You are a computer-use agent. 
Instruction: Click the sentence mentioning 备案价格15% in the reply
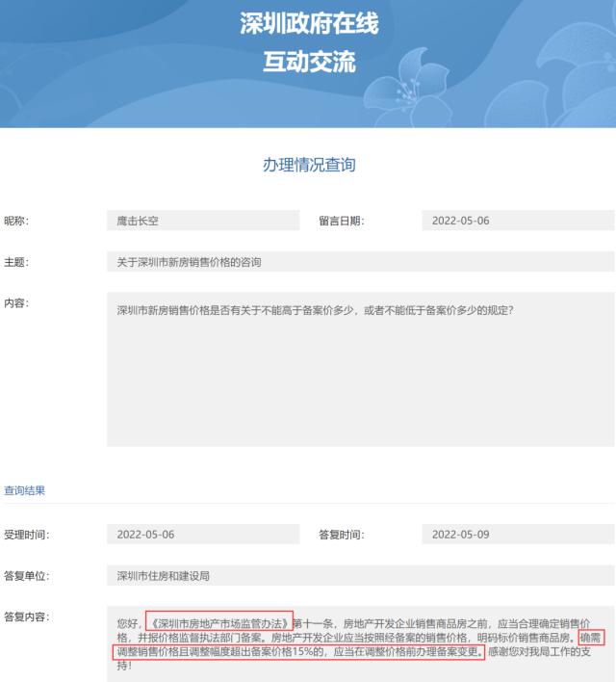298,651
